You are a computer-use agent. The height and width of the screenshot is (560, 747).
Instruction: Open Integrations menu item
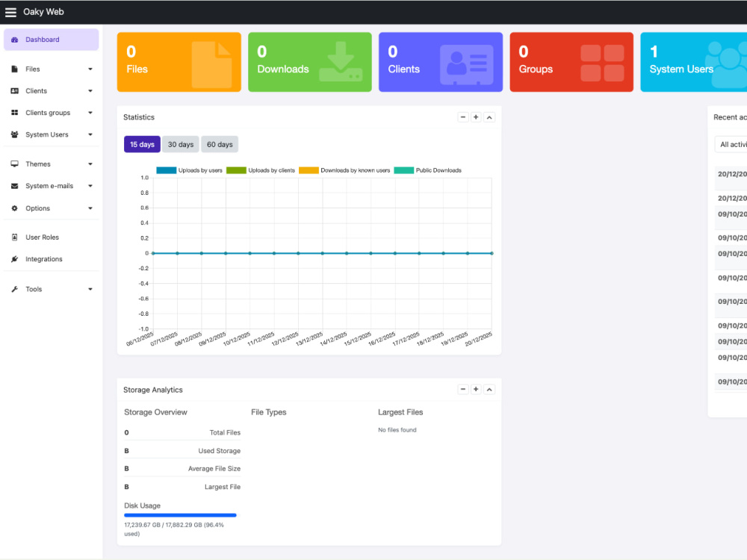click(x=52, y=259)
